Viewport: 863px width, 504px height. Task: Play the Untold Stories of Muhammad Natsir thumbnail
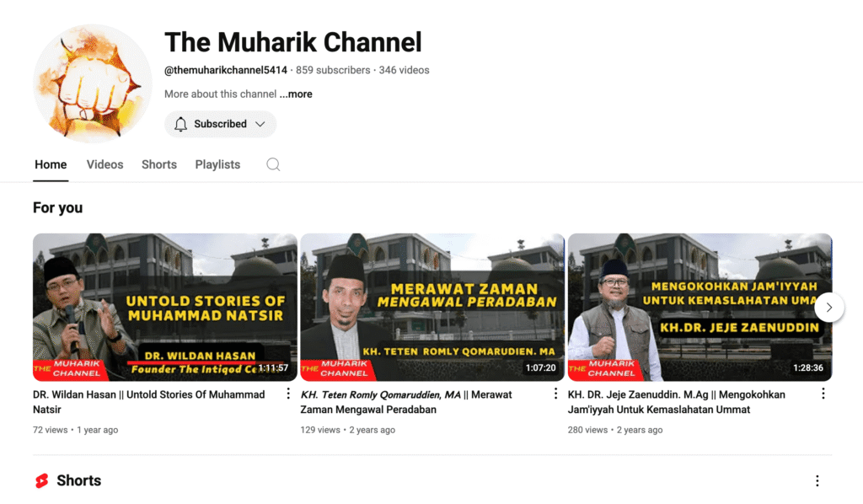[x=164, y=307]
